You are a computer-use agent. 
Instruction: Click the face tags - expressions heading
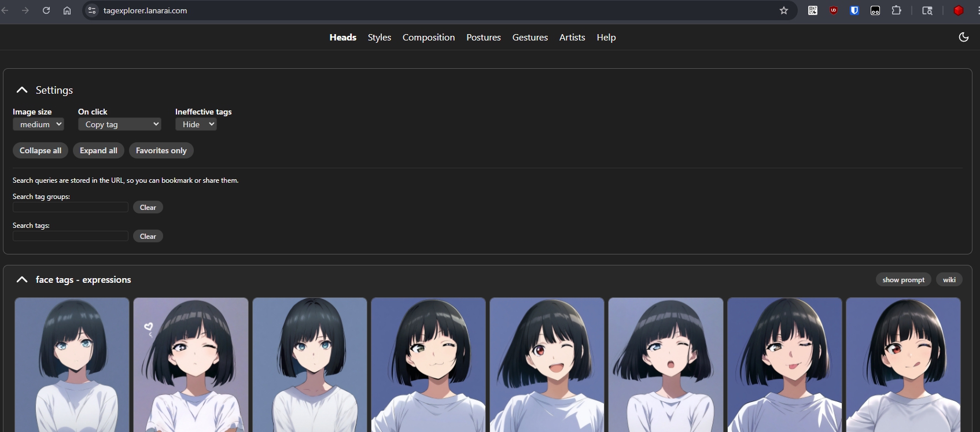(83, 280)
